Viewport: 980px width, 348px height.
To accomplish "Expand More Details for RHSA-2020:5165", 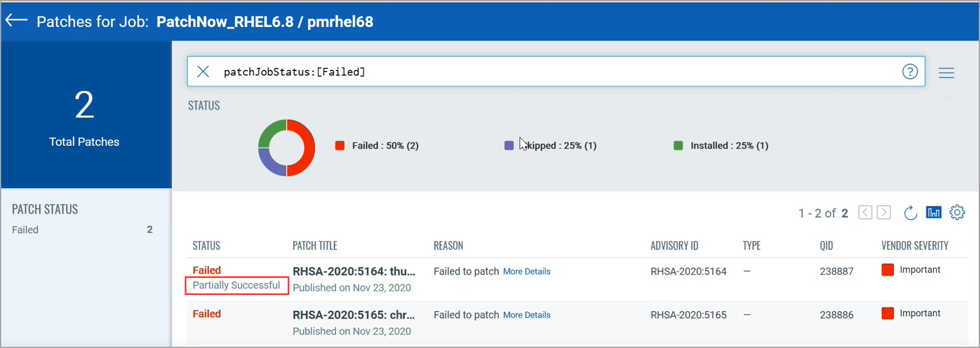I will coord(526,314).
